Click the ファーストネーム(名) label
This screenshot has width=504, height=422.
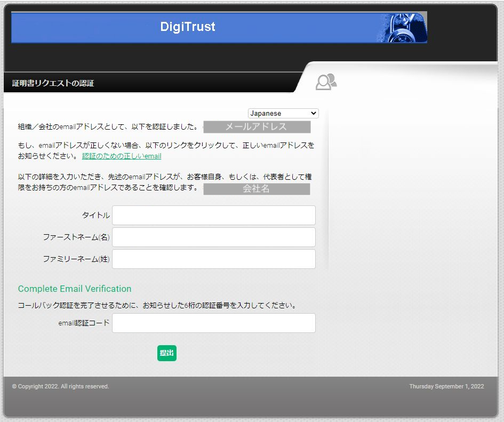[76, 237]
